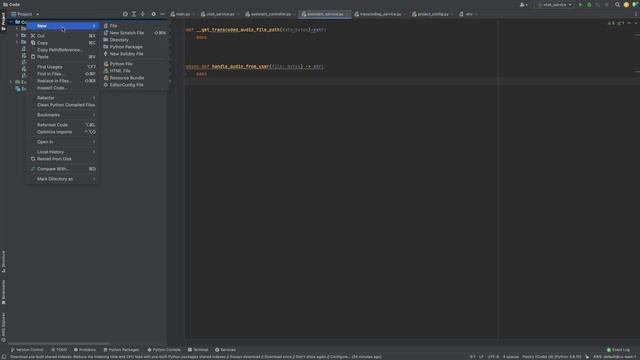
Task: Open the Python Console tool window
Action: [x=164, y=350]
